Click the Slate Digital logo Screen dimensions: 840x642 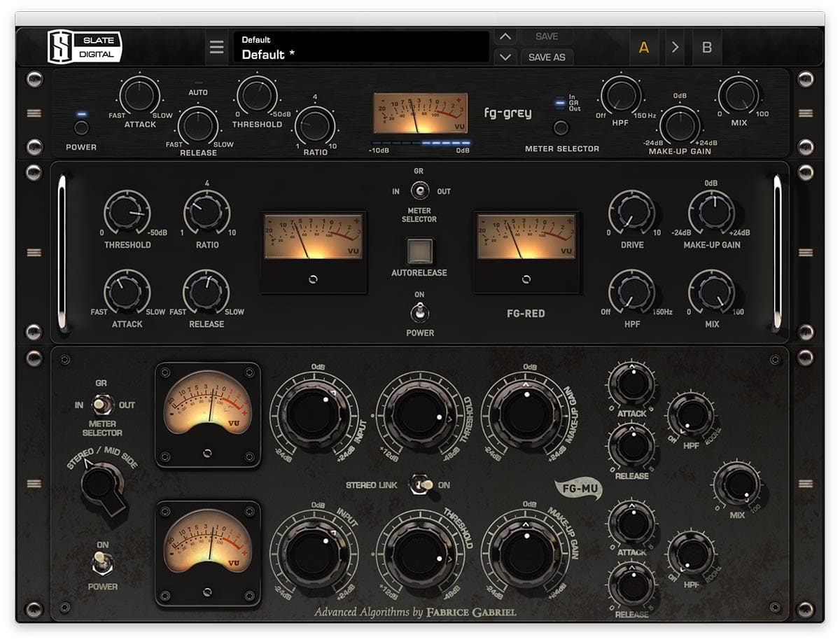coord(85,47)
